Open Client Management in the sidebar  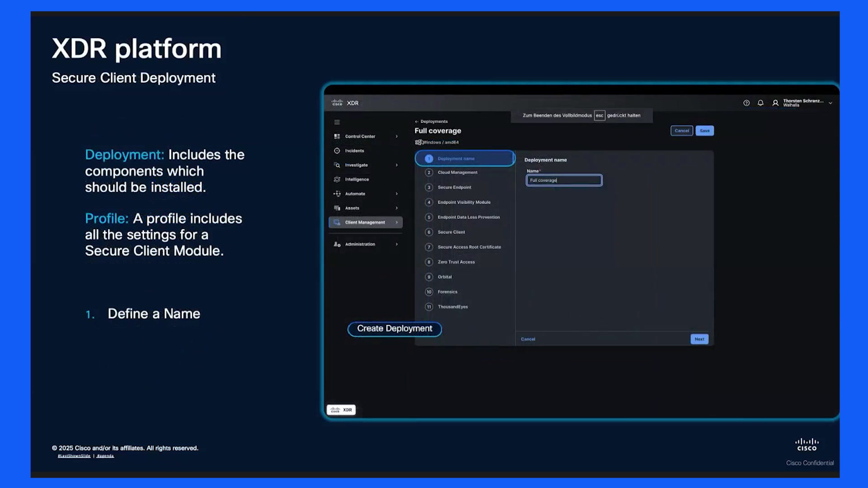tap(365, 222)
